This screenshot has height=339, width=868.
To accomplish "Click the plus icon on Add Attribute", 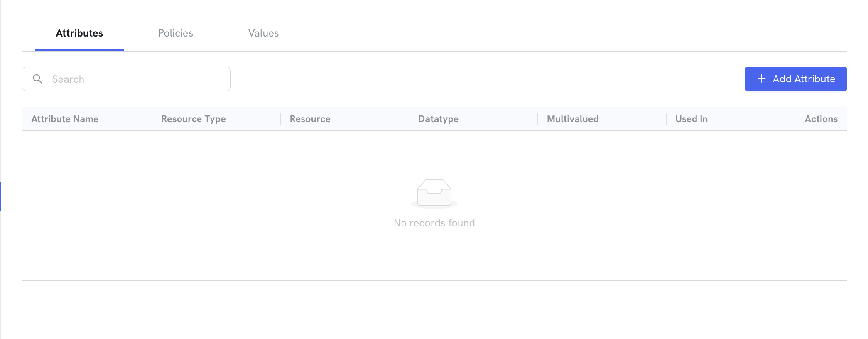I will pos(761,79).
